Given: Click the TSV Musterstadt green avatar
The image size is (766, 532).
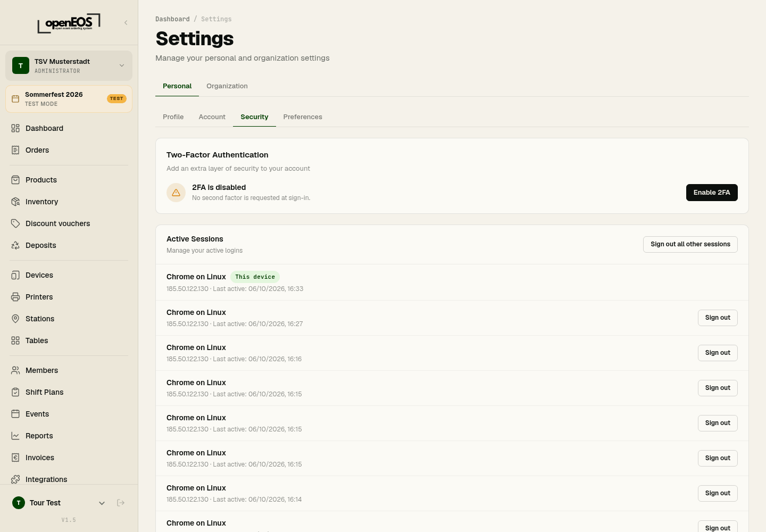Looking at the screenshot, I should click(21, 65).
